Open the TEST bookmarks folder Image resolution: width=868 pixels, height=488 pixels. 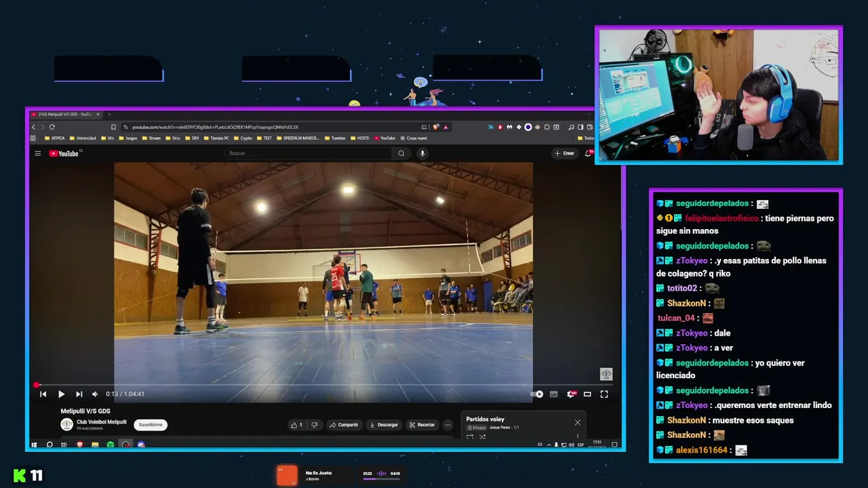pyautogui.click(x=264, y=138)
